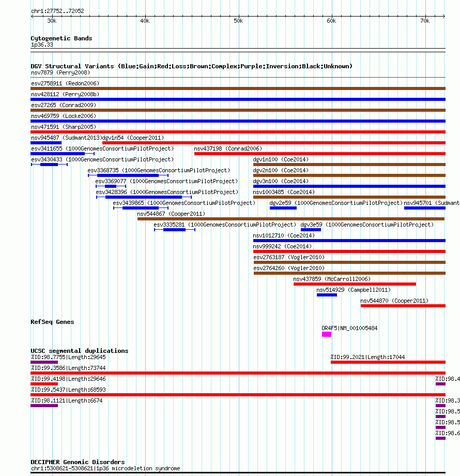Click the esv2758911 (Redon2006) variant bar
Image resolution: width=460 pixels, height=476 pixels.
[238, 88]
